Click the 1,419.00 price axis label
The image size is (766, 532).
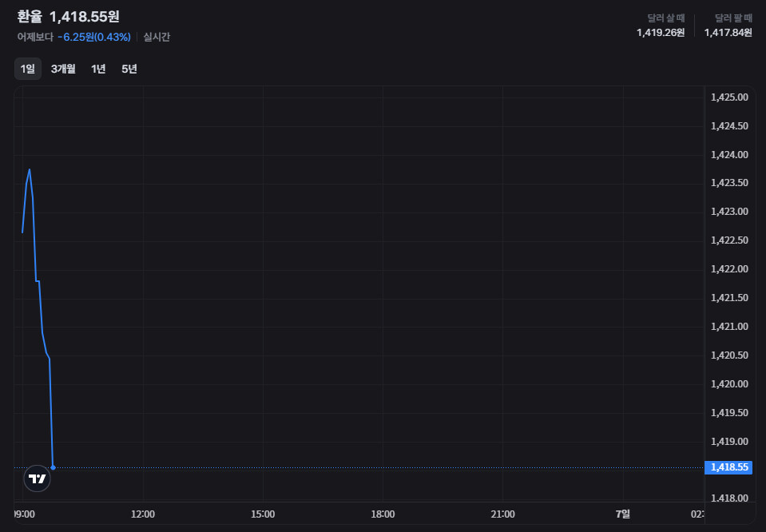pos(729,442)
